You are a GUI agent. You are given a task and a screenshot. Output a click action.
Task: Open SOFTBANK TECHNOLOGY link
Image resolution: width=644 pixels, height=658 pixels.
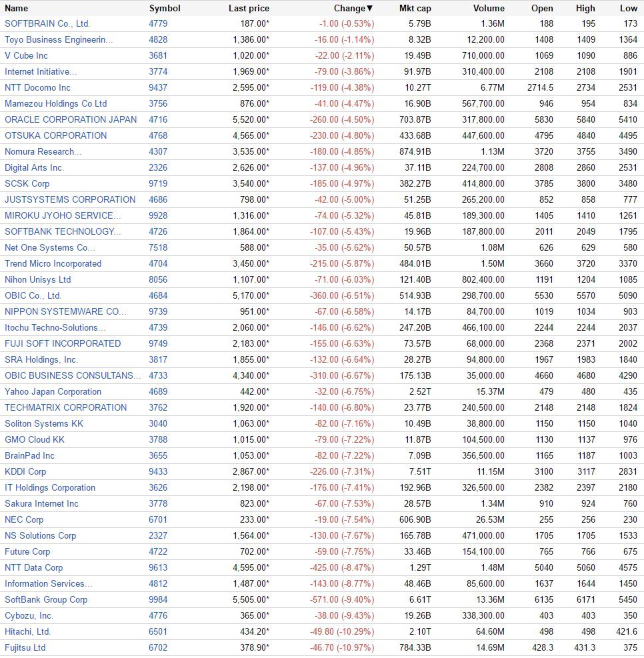click(63, 231)
